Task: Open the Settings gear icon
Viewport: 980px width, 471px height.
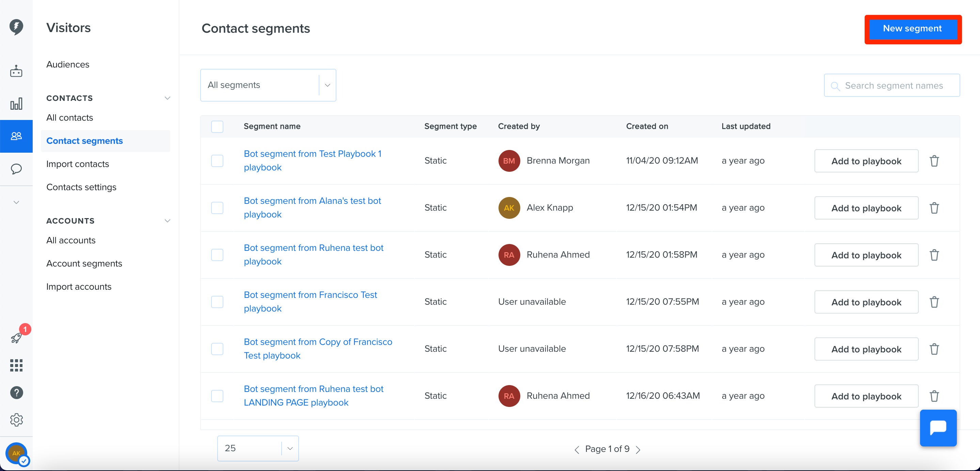Action: point(16,420)
